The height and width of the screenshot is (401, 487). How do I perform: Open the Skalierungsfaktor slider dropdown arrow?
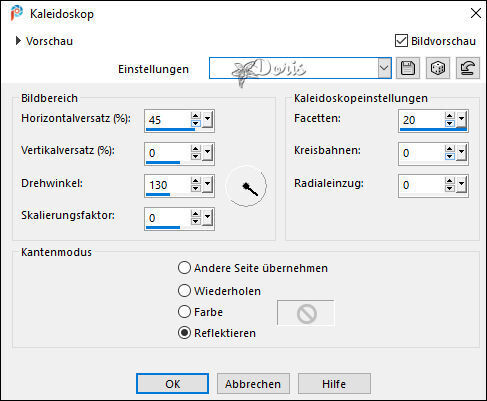(x=207, y=217)
